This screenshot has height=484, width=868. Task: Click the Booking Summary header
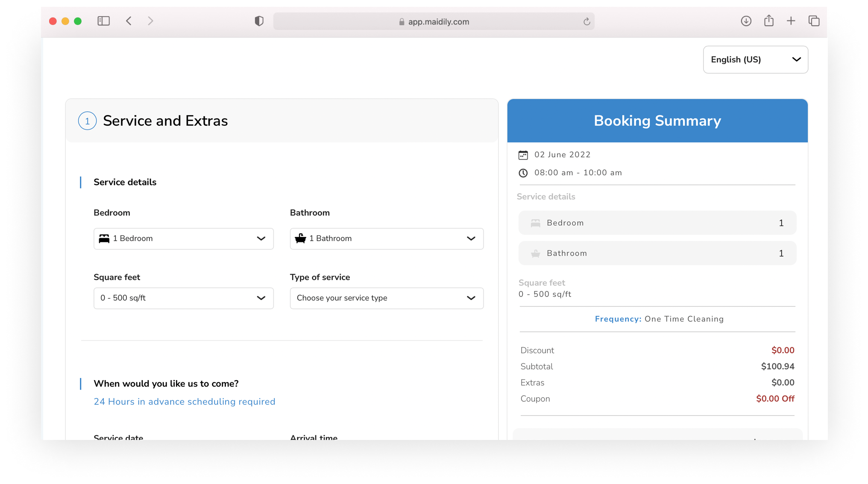(x=657, y=121)
